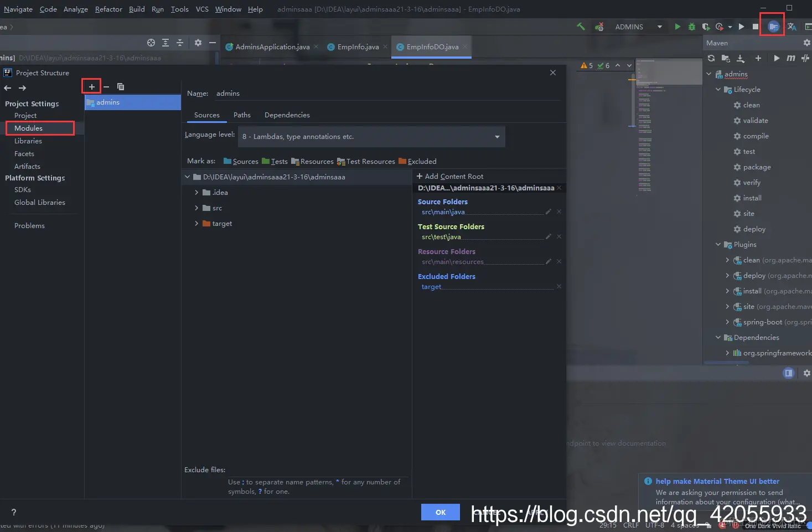Open the EmpInfo.java editor tab
Image resolution: width=812 pixels, height=532 pixels.
358,47
